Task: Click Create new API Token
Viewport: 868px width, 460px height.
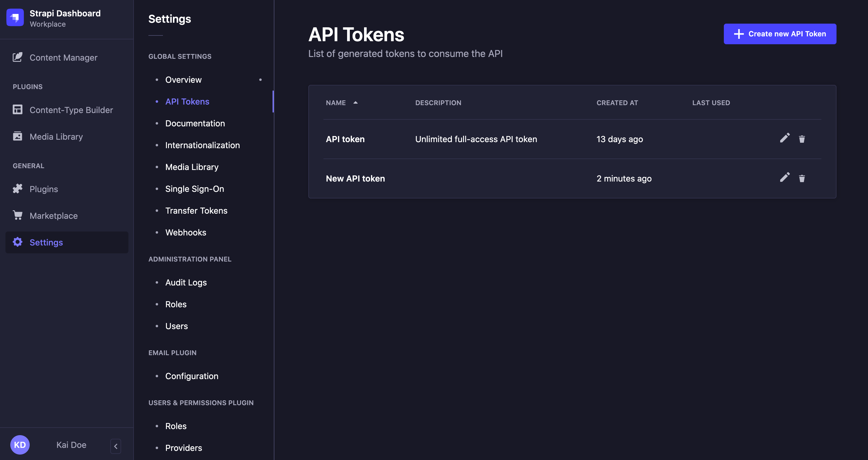Action: point(779,34)
